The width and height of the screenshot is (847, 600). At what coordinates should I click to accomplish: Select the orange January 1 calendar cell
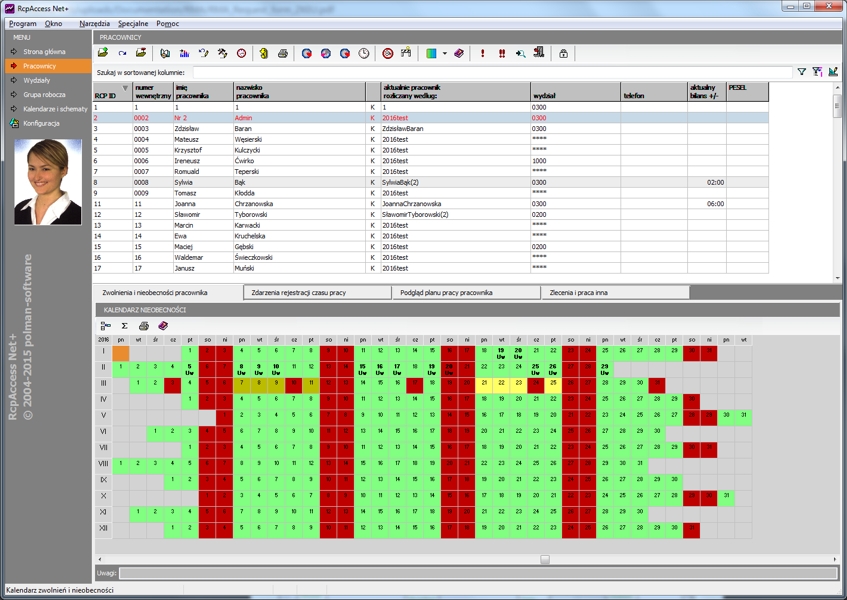point(121,352)
